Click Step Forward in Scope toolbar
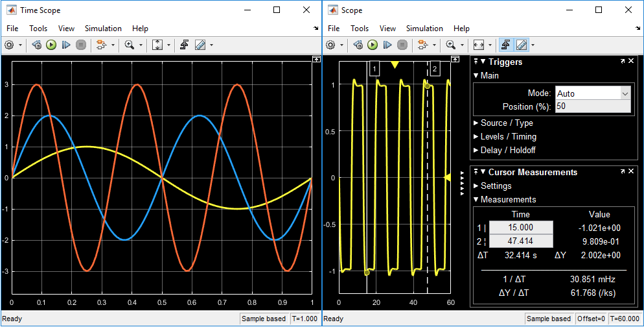Screen dimensions: 644x327 point(387,45)
